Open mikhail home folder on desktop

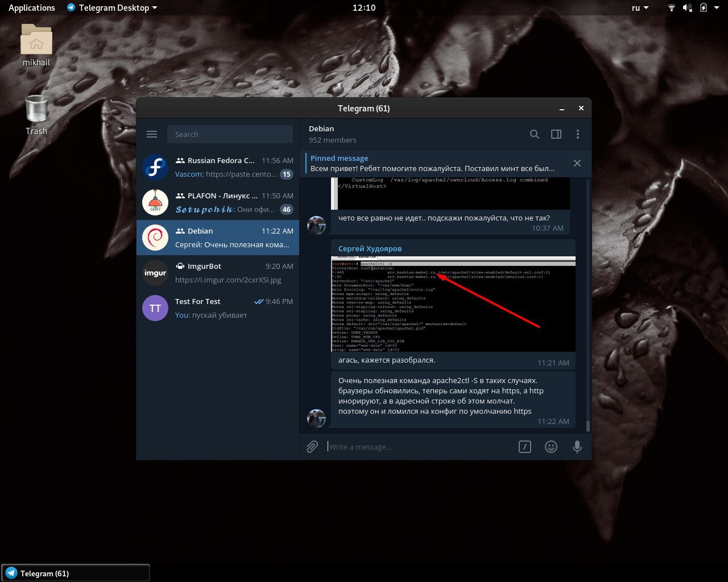[36, 45]
